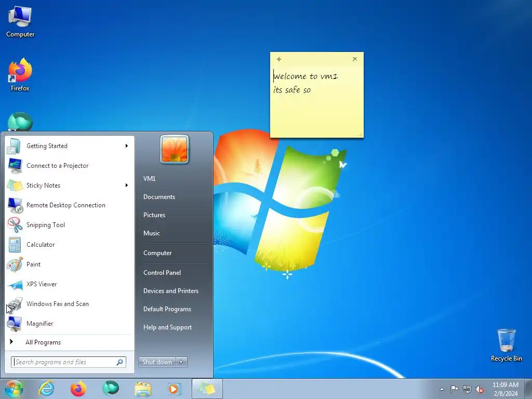Image resolution: width=532 pixels, height=399 pixels.
Task: Click the Search programs and files box
Action: coord(69,362)
